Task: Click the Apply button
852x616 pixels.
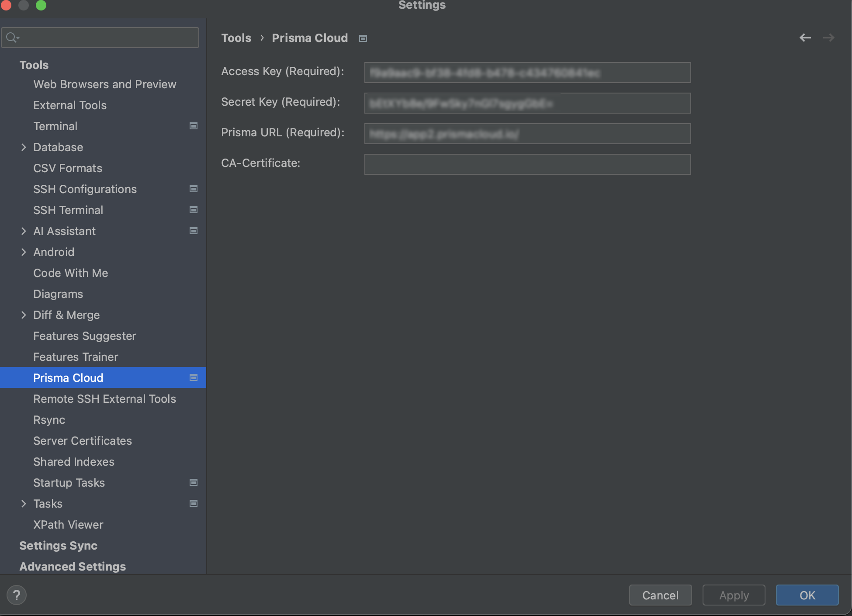Action: 734,595
